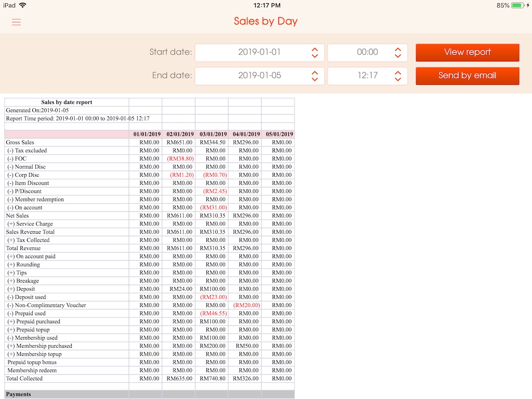Click the end time stepper arrows

tap(397, 76)
